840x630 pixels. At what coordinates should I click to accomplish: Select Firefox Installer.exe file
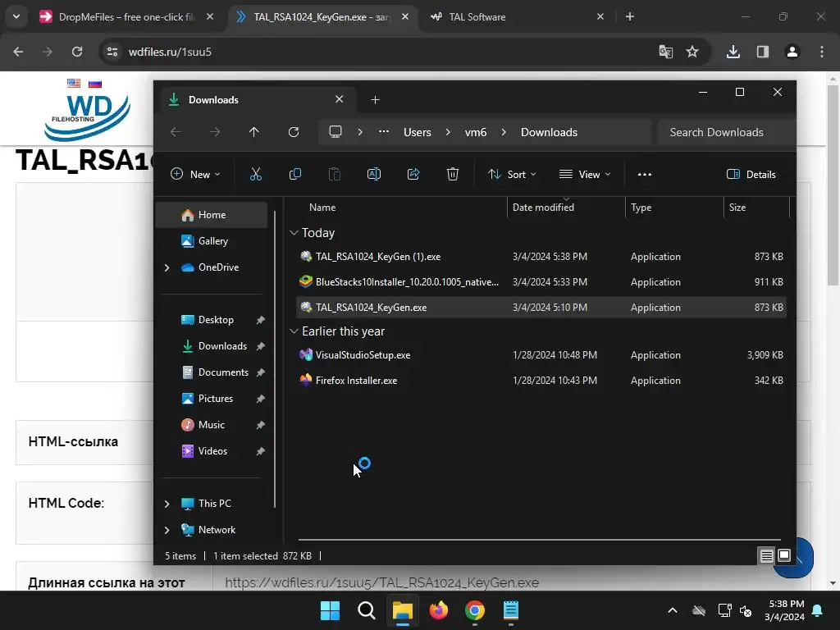click(541, 381)
